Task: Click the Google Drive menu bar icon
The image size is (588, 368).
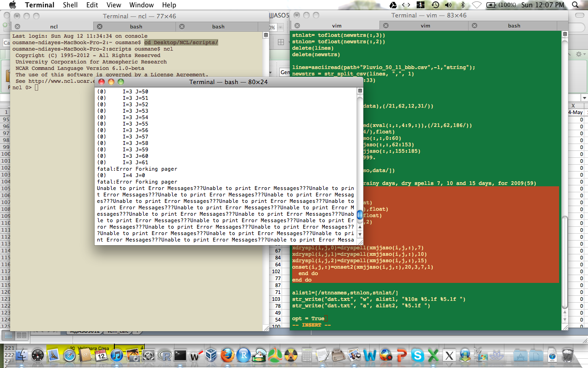Action: (393, 5)
